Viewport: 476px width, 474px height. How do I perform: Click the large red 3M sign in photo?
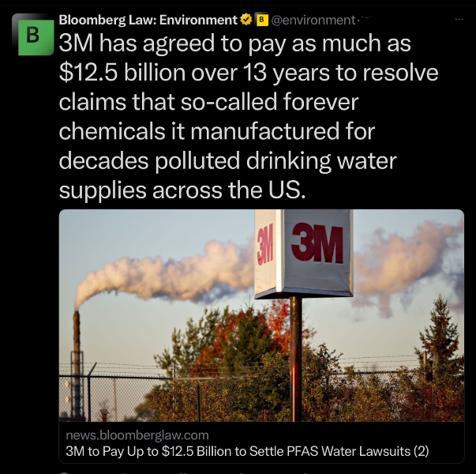[x=317, y=243]
